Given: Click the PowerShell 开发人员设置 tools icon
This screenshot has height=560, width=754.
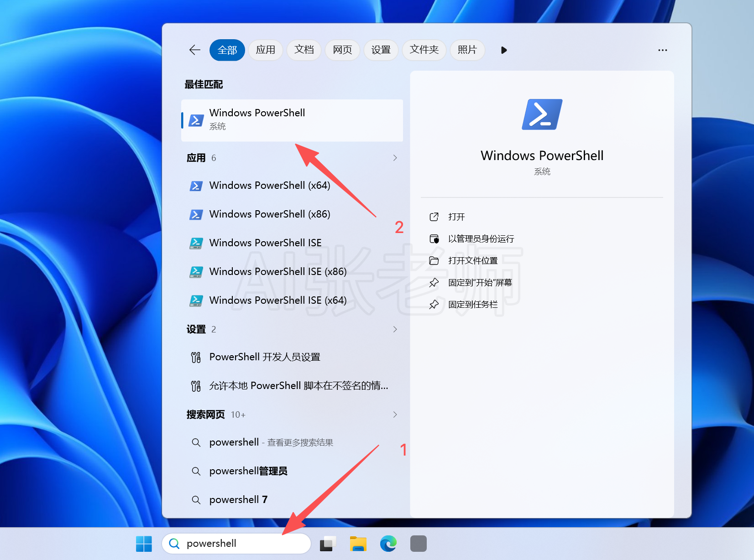Looking at the screenshot, I should (x=196, y=358).
